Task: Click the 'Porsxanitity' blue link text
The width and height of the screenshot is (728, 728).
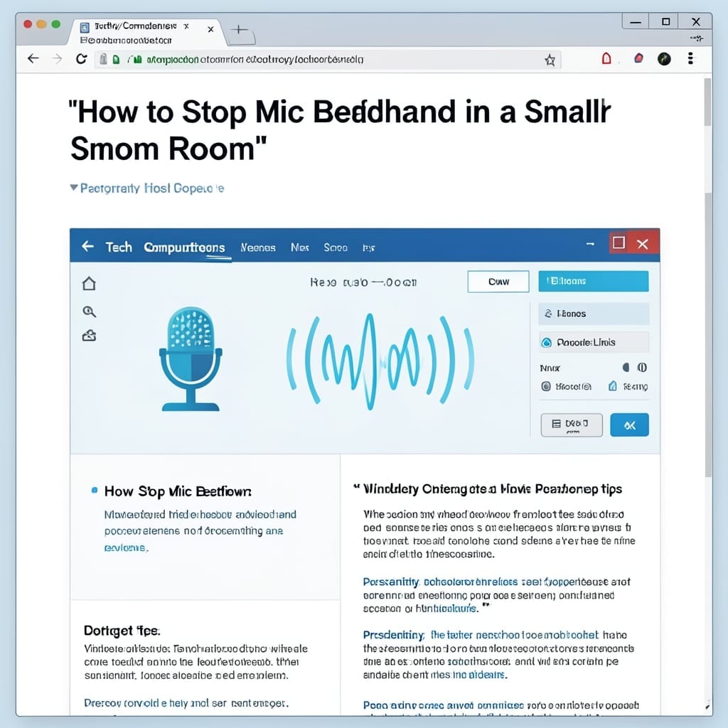Action: click(x=391, y=582)
